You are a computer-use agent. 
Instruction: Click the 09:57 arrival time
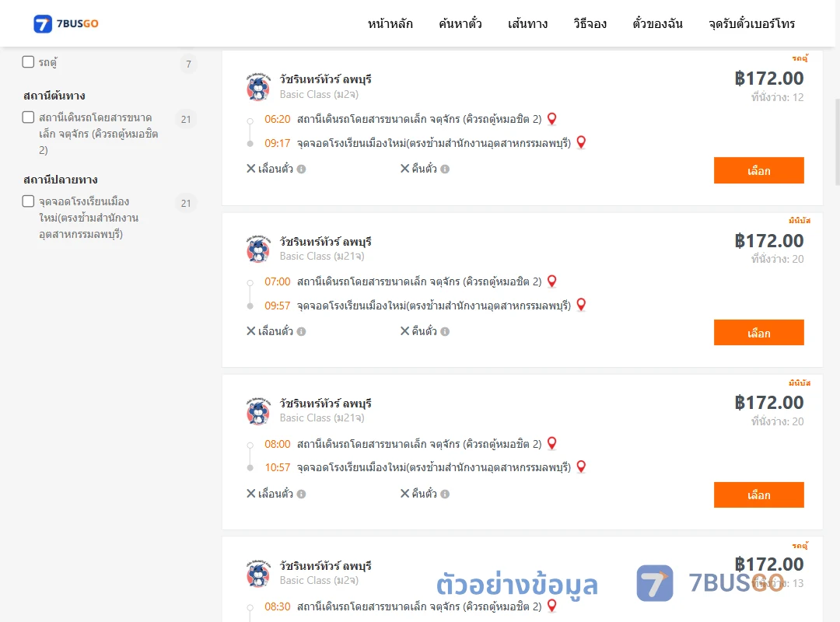click(x=278, y=306)
